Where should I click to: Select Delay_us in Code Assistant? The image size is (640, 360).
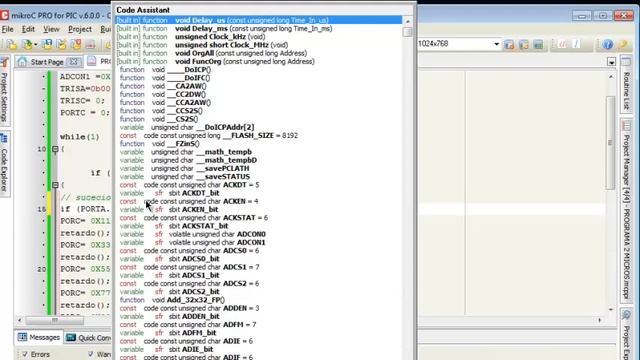click(x=259, y=20)
